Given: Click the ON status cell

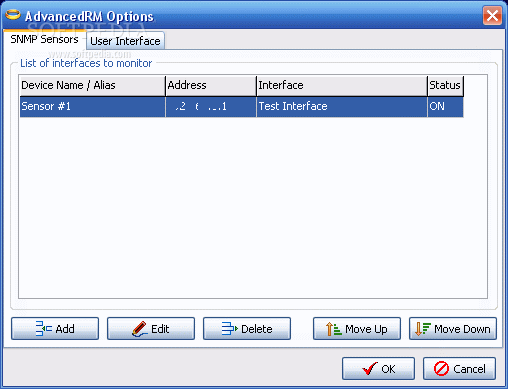Looking at the screenshot, I should click(x=445, y=107).
